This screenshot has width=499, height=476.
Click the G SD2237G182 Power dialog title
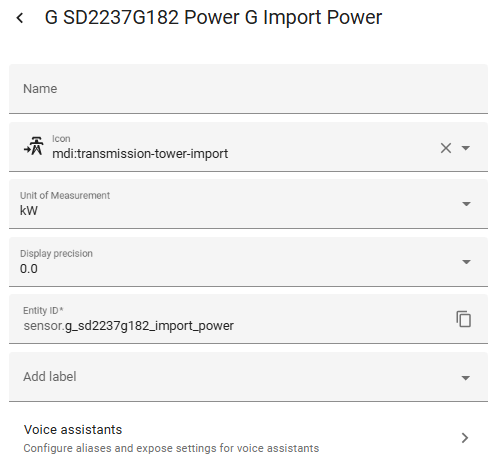click(x=213, y=17)
